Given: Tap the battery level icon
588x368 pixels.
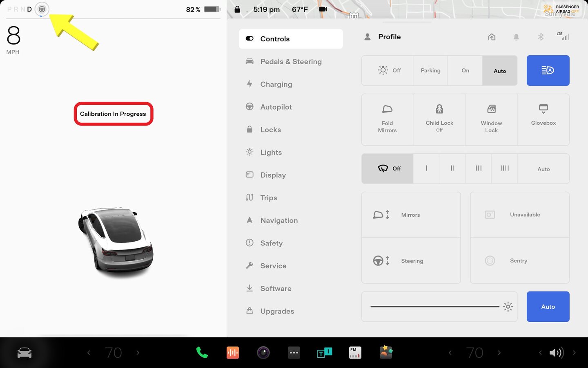Looking at the screenshot, I should [x=212, y=9].
